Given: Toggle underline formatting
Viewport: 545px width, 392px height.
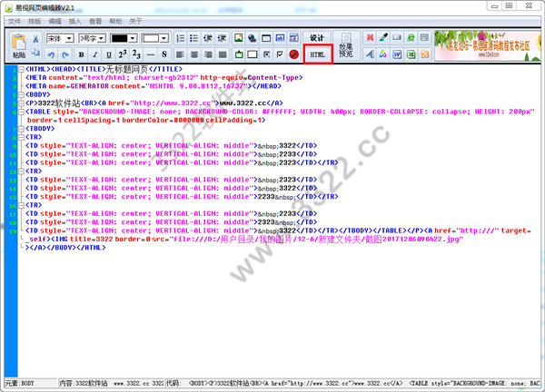Looking at the screenshot, I should (109, 54).
